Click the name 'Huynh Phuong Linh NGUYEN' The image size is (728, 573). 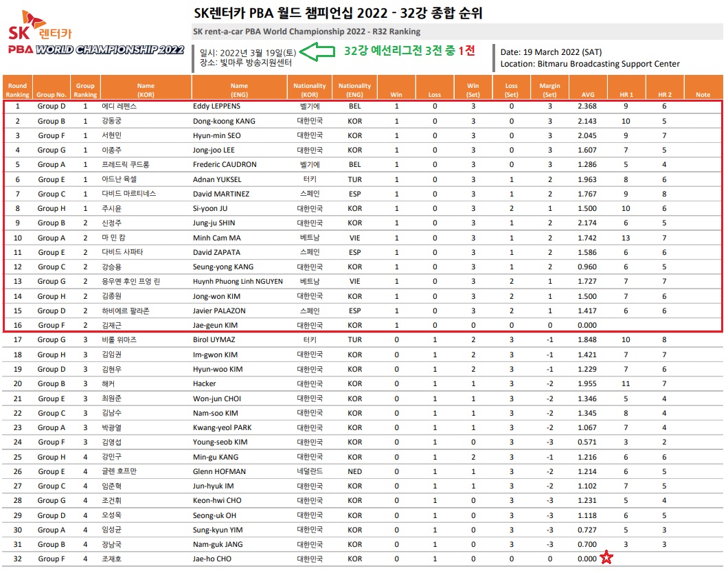click(238, 282)
